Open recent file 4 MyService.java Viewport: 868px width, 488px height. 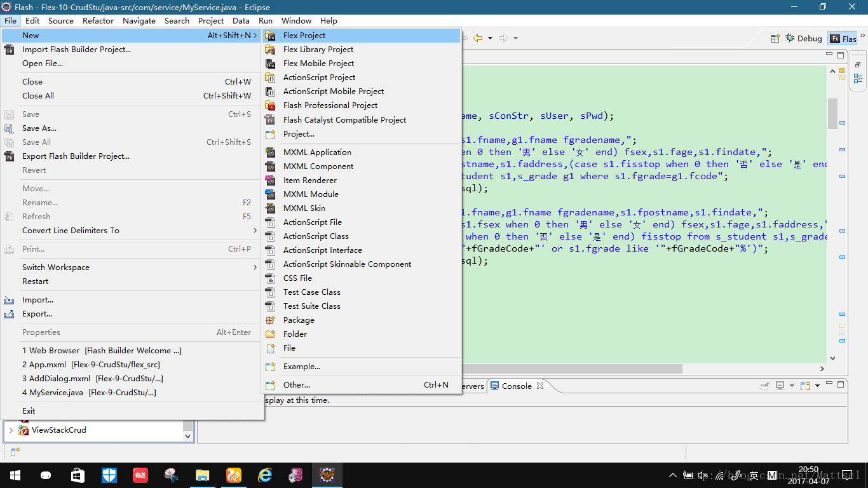point(132,393)
